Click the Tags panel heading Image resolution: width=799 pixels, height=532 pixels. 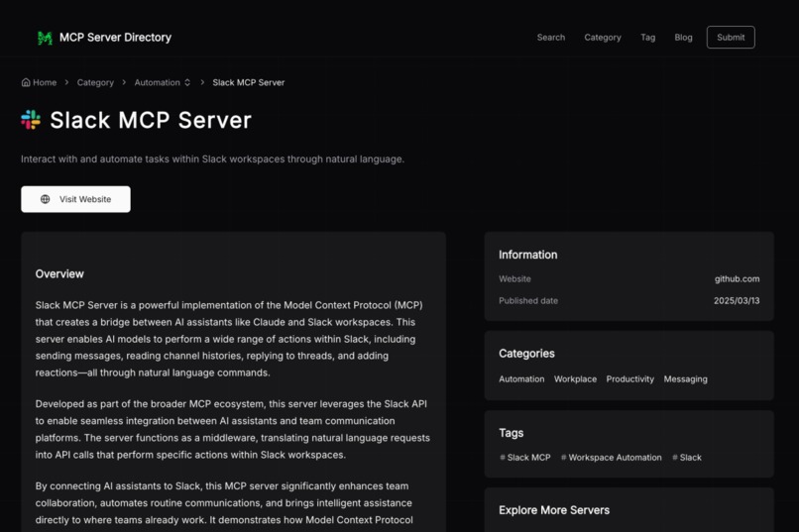pyautogui.click(x=512, y=433)
